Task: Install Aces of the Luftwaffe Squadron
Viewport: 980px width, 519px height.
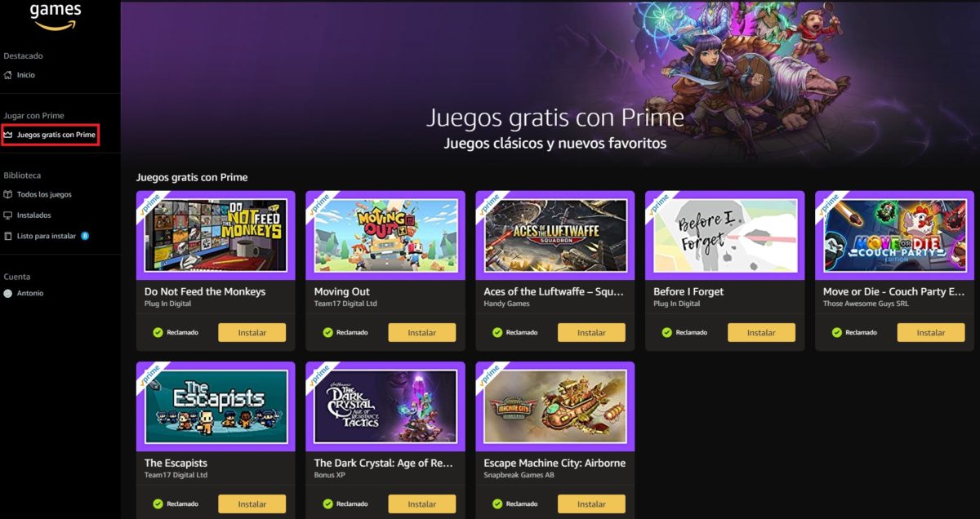Action: pos(591,333)
